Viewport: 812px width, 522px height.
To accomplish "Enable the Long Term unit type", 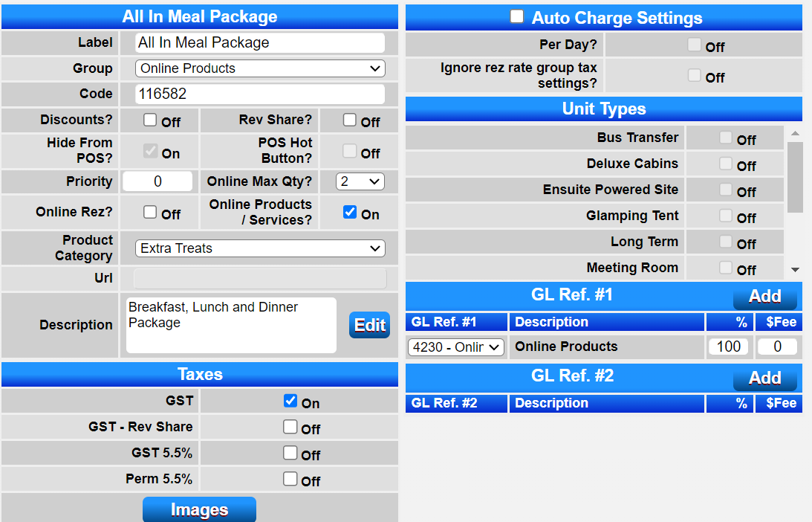I will click(726, 242).
